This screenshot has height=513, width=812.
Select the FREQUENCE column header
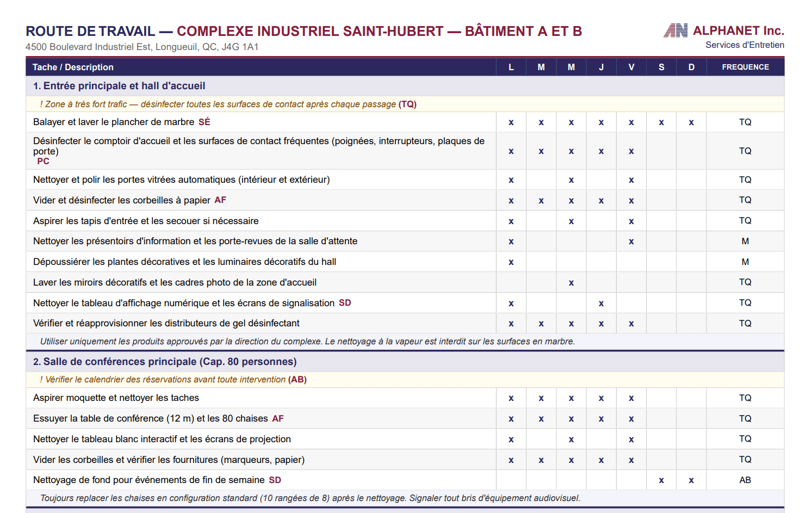pos(745,67)
